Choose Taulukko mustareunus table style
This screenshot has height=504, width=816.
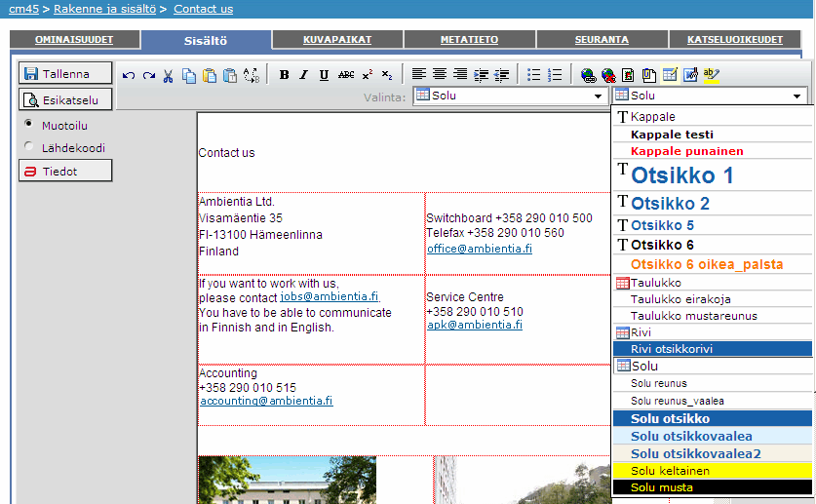[x=713, y=316]
